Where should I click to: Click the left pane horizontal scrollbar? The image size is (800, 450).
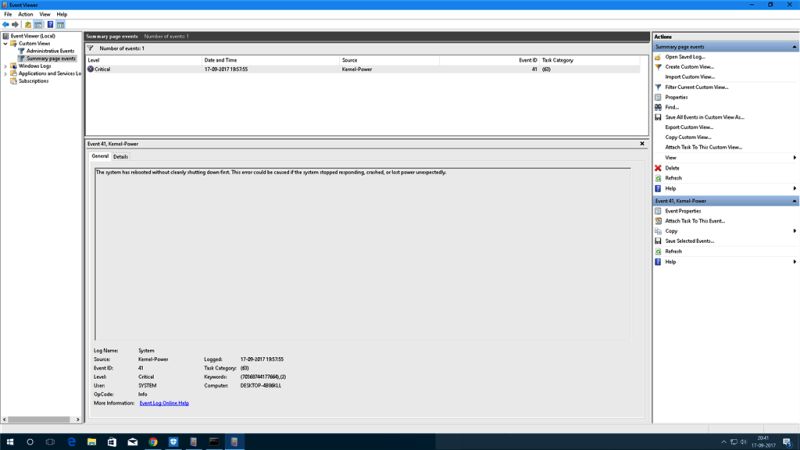39,419
